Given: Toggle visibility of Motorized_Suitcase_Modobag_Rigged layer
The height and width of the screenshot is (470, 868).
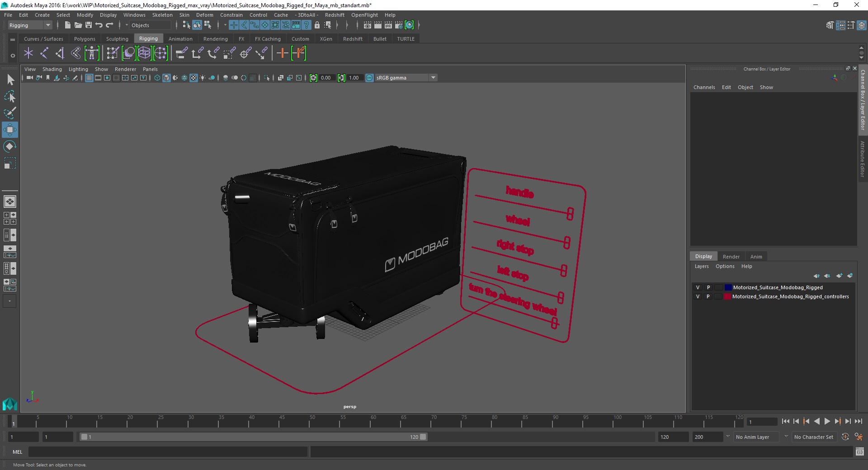Looking at the screenshot, I should pyautogui.click(x=698, y=287).
